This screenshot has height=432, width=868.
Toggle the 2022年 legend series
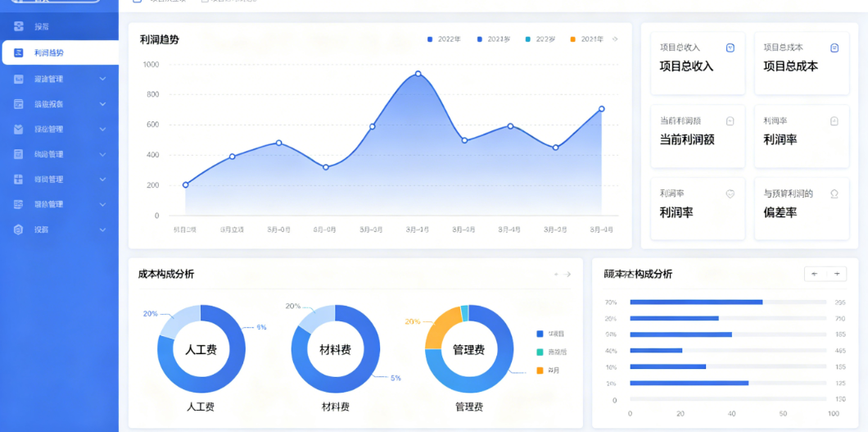tap(444, 39)
